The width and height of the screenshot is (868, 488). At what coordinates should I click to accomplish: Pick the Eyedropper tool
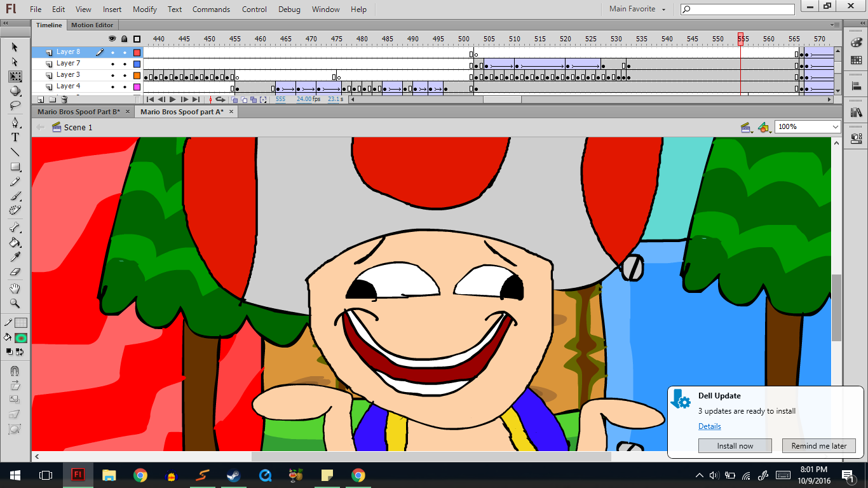[15, 257]
